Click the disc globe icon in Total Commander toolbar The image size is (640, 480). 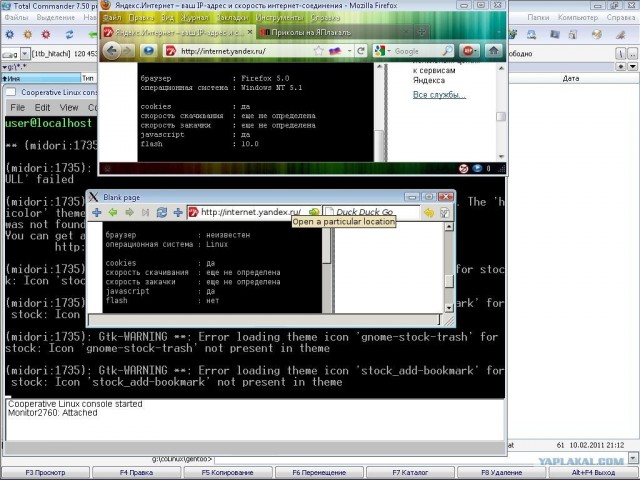click(597, 35)
